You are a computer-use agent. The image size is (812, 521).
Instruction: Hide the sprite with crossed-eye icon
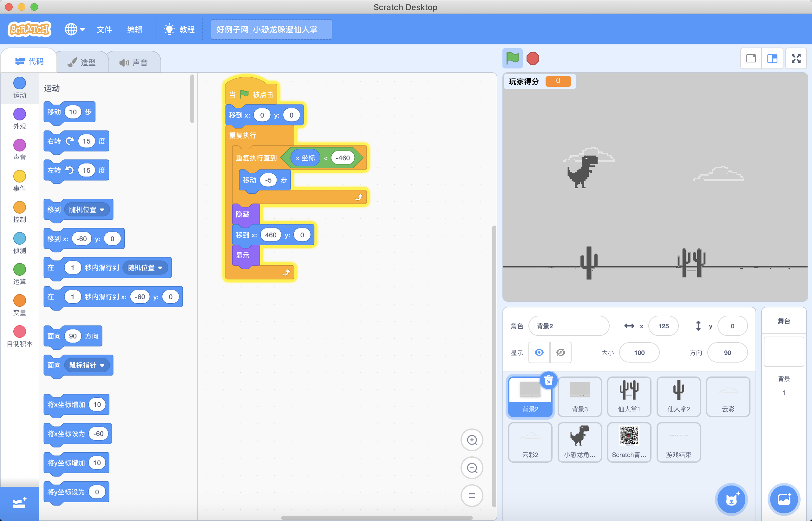click(560, 352)
